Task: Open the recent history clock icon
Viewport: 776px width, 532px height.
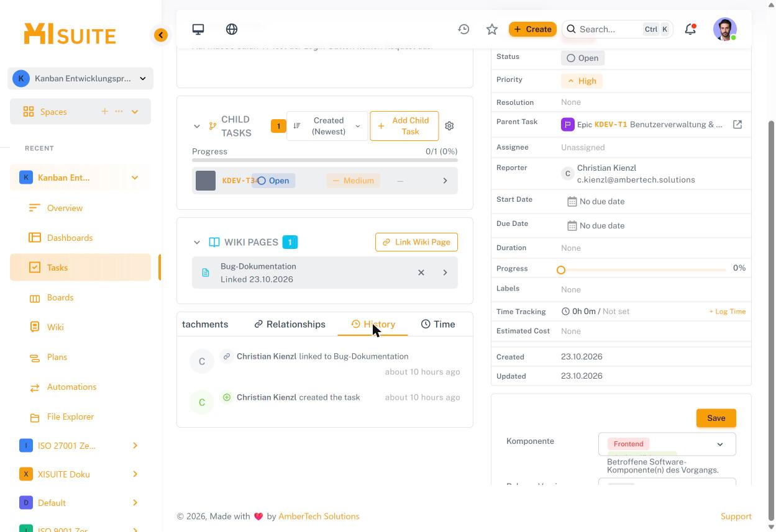Action: click(x=463, y=29)
